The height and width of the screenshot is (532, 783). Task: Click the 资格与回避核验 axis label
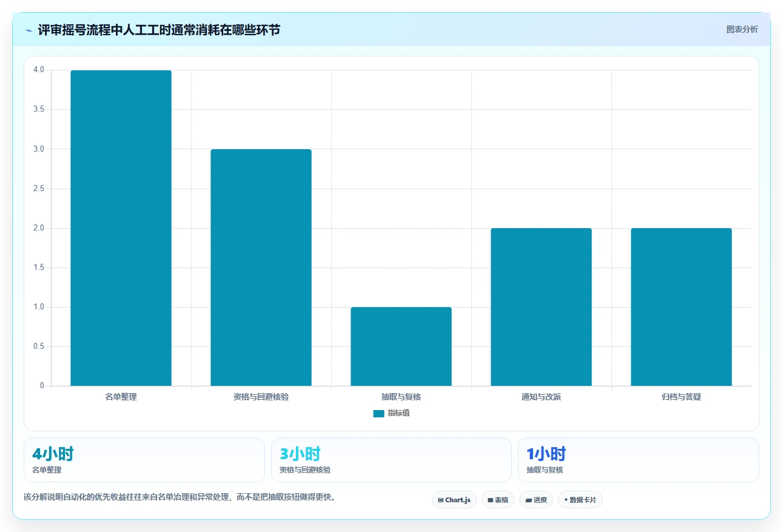261,397
